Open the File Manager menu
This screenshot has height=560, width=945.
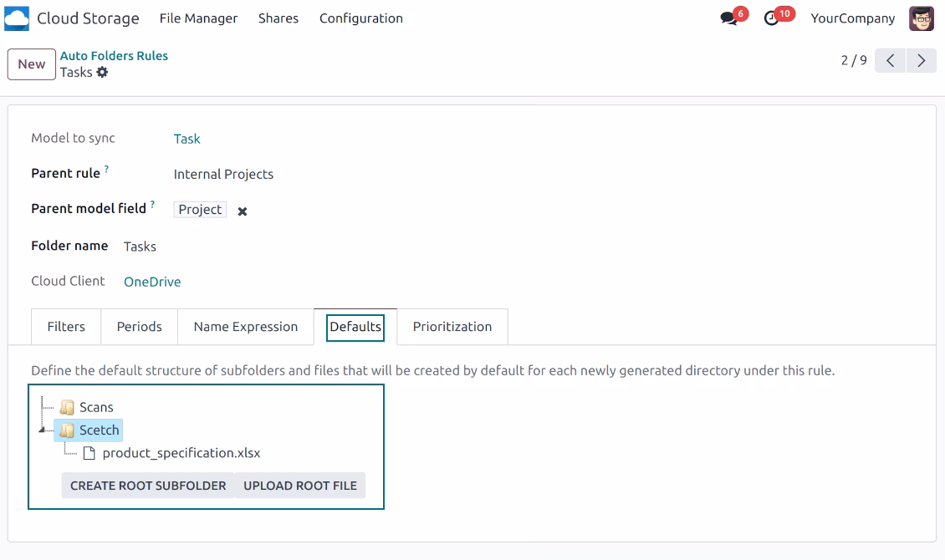click(x=198, y=18)
